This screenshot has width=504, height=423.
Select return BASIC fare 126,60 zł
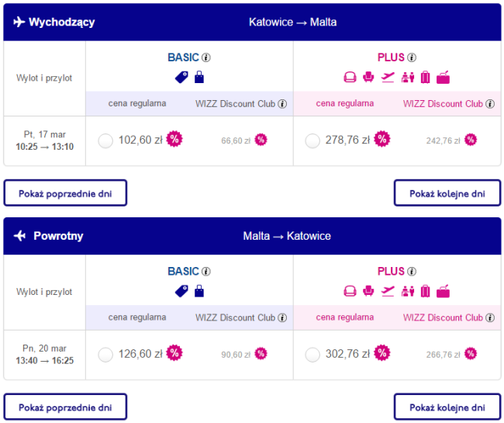(105, 355)
